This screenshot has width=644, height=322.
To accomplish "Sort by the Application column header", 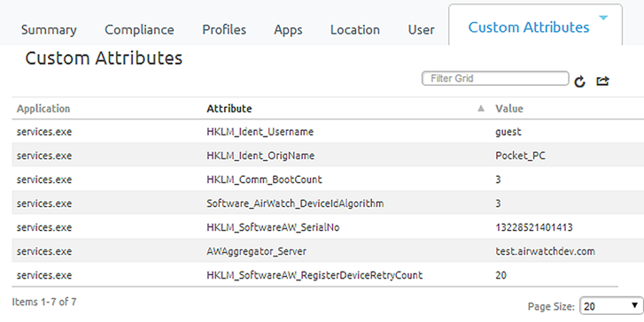I will click(x=43, y=109).
